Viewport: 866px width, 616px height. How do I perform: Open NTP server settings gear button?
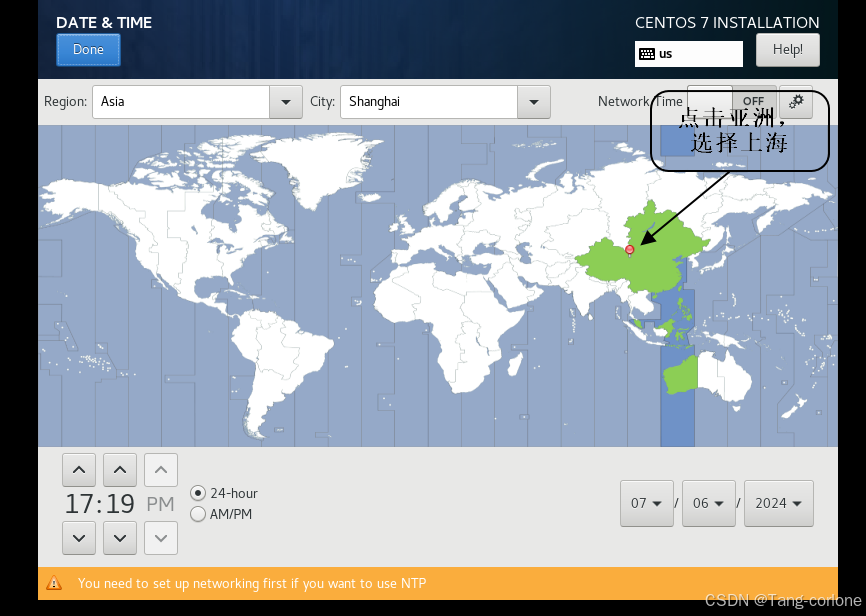click(x=796, y=102)
